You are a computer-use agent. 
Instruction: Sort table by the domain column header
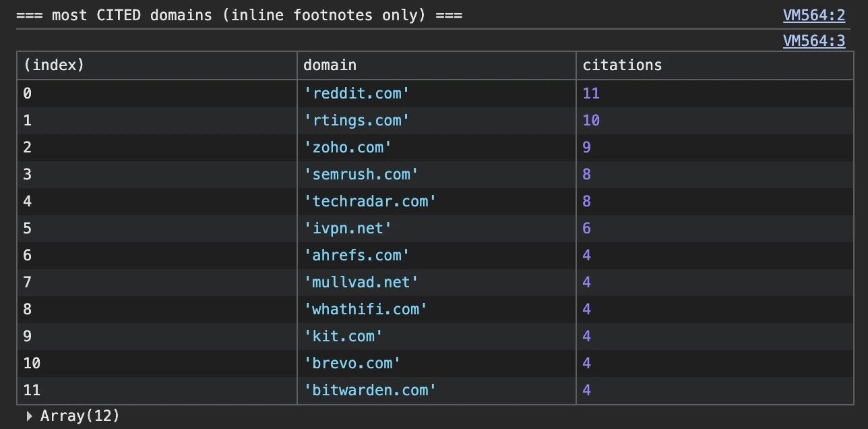[x=436, y=65]
